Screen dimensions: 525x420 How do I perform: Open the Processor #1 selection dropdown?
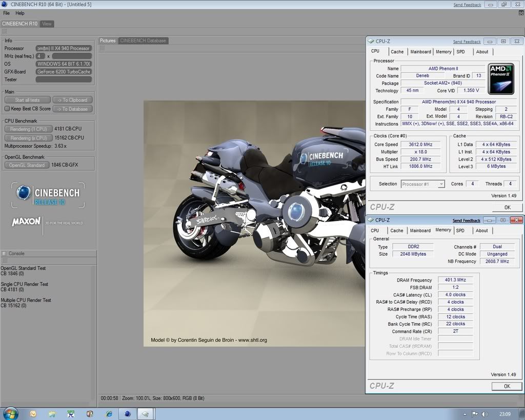coord(423,184)
